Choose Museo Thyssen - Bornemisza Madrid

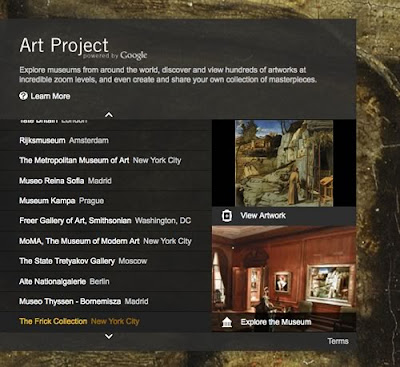pyautogui.click(x=105, y=301)
